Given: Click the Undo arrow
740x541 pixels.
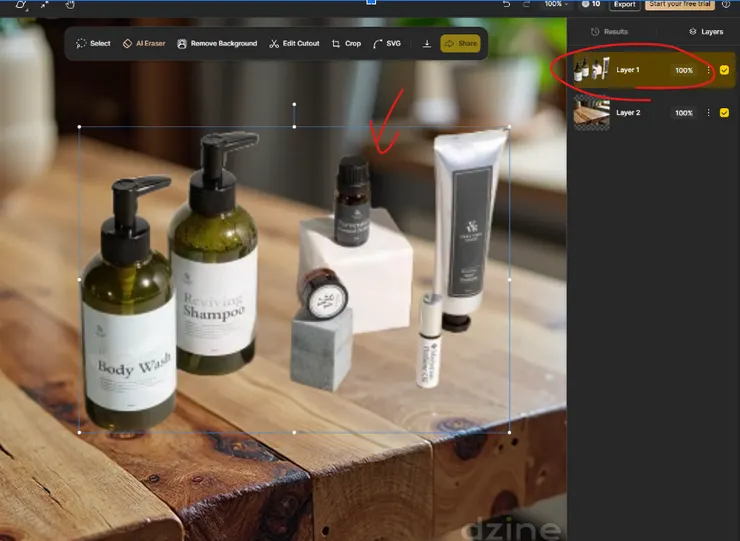Looking at the screenshot, I should coord(506,4).
